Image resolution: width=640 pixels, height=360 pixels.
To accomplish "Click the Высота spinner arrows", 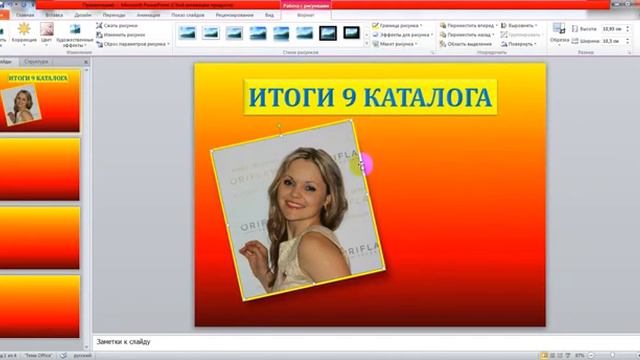I will (x=627, y=29).
